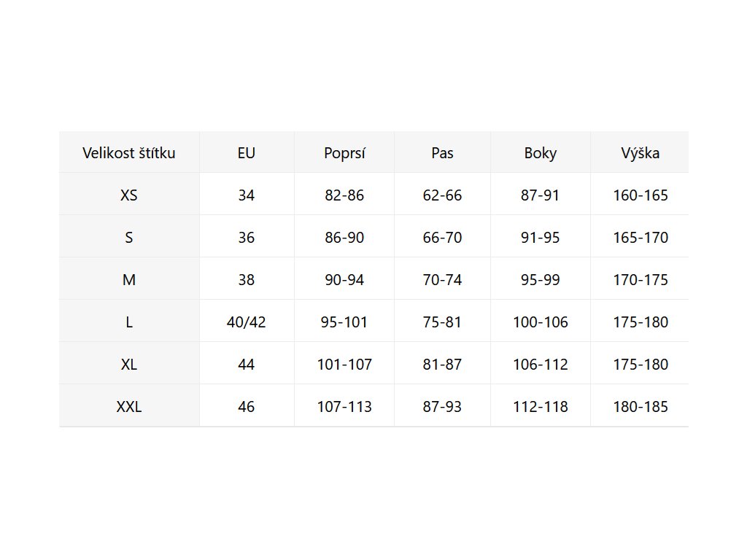Click the height cell 180-185
Image resolution: width=747 pixels, height=560 pixels.
click(640, 407)
